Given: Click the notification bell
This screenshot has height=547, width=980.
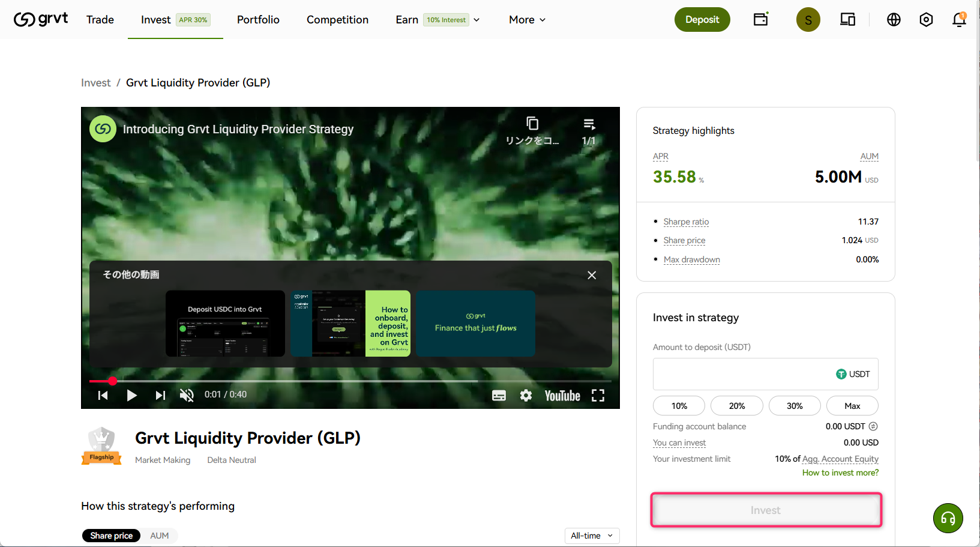Looking at the screenshot, I should click(x=958, y=20).
